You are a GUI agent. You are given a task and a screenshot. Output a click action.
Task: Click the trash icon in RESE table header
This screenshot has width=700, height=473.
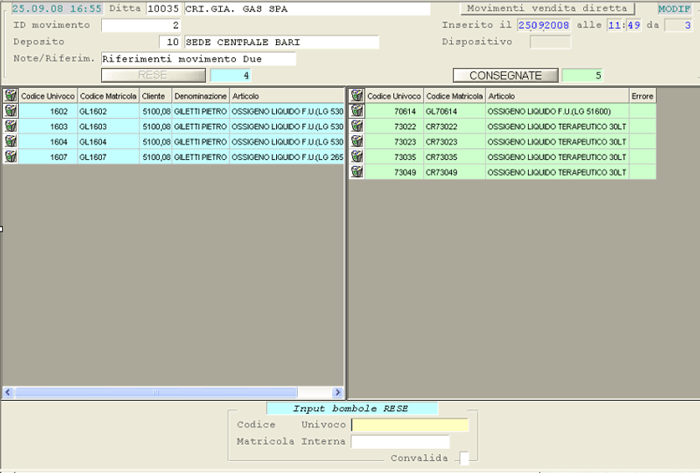click(x=10, y=95)
